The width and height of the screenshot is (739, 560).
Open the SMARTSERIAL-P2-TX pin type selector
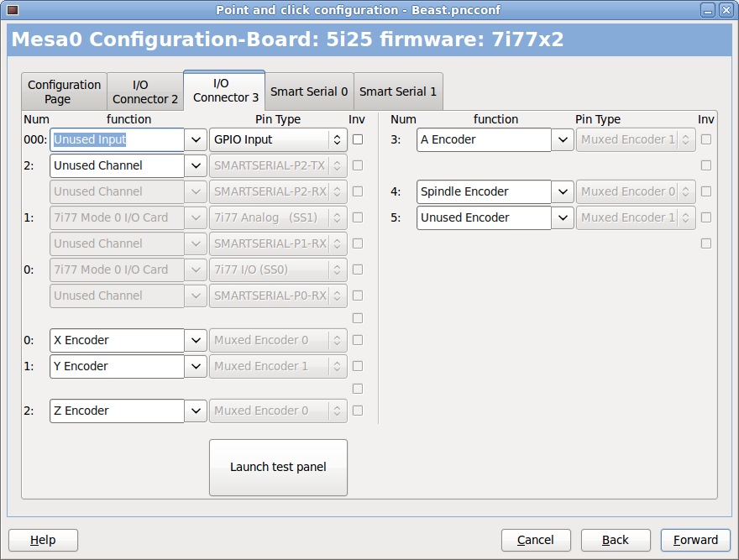click(278, 165)
